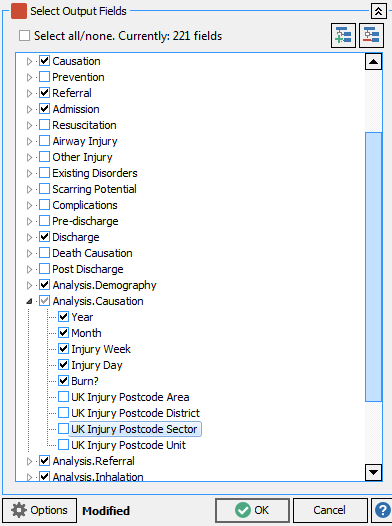Image resolution: width=392 pixels, height=526 pixels.
Task: Expand the Analysis.Demography node
Action: [x=29, y=285]
